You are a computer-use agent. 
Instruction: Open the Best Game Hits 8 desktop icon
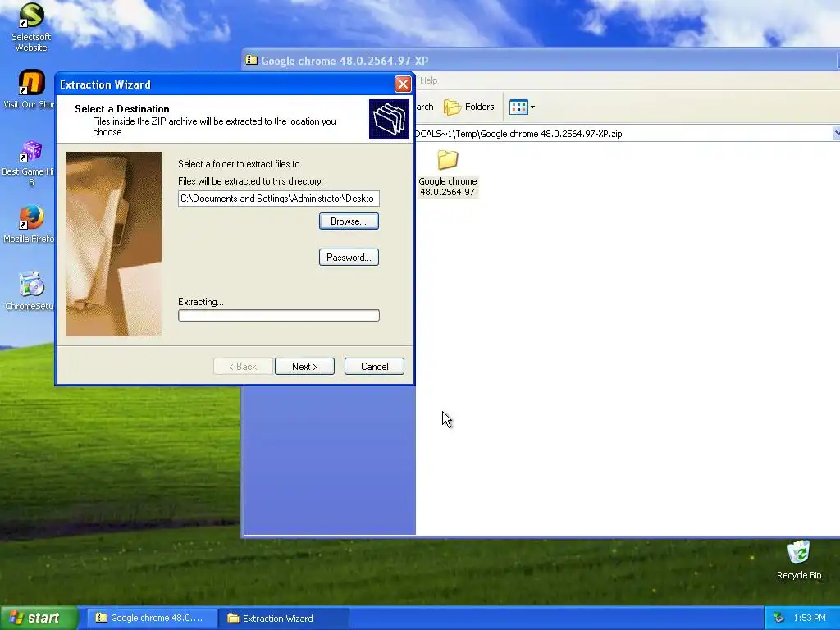pyautogui.click(x=30, y=163)
